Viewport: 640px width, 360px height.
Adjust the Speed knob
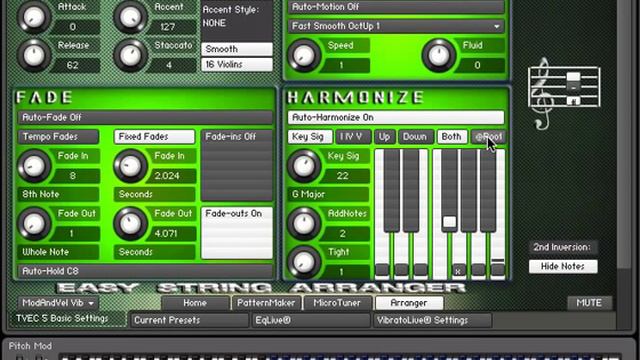click(x=304, y=56)
